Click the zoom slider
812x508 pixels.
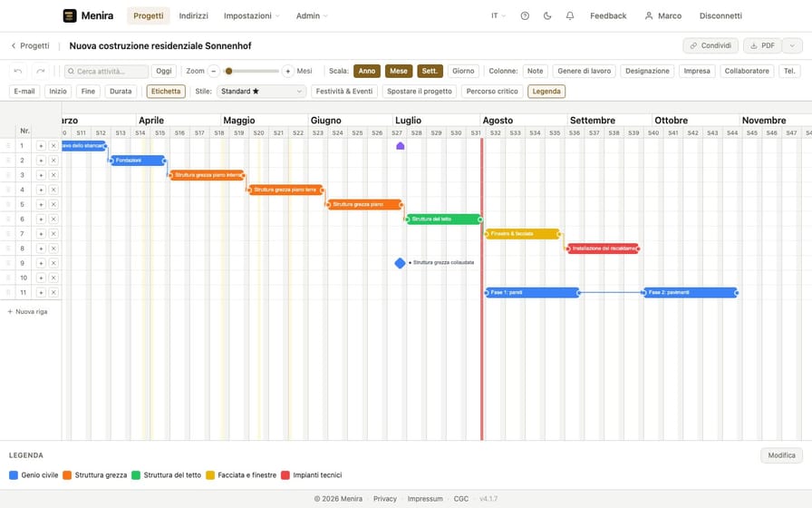252,71
